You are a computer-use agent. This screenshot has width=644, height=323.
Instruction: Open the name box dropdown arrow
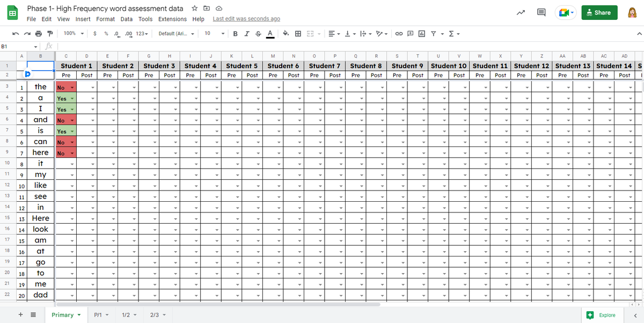(36, 47)
